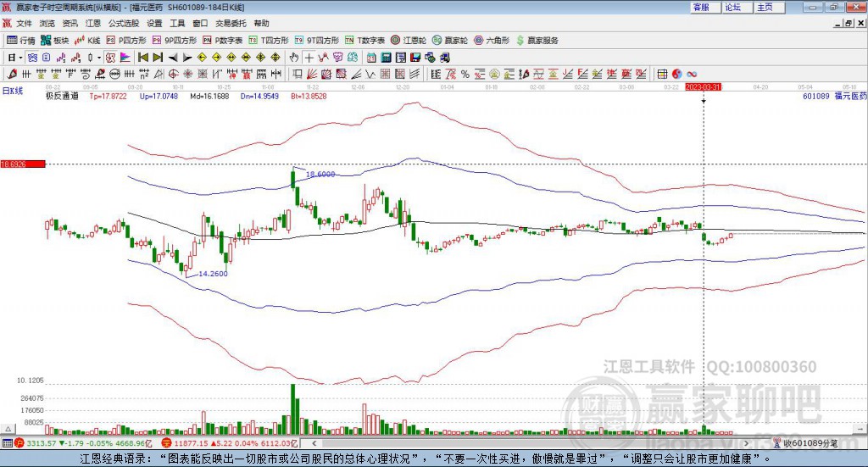Jump to last bar icon
This screenshot has height=467, width=868.
158,58
